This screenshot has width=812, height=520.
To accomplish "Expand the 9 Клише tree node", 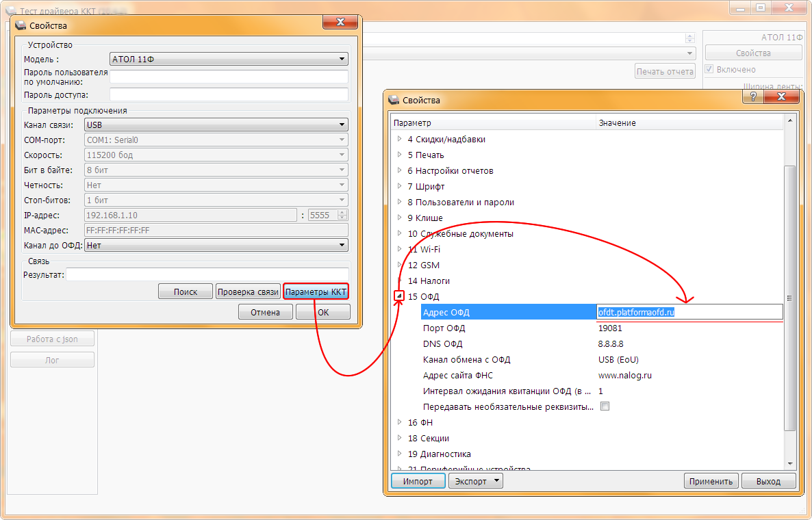I will (400, 218).
